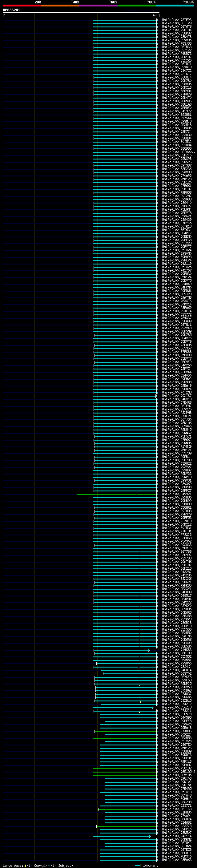Click UniRef100_B6CWI4 label
Viewport: 197px width, 868px height.
(x=176, y=78)
